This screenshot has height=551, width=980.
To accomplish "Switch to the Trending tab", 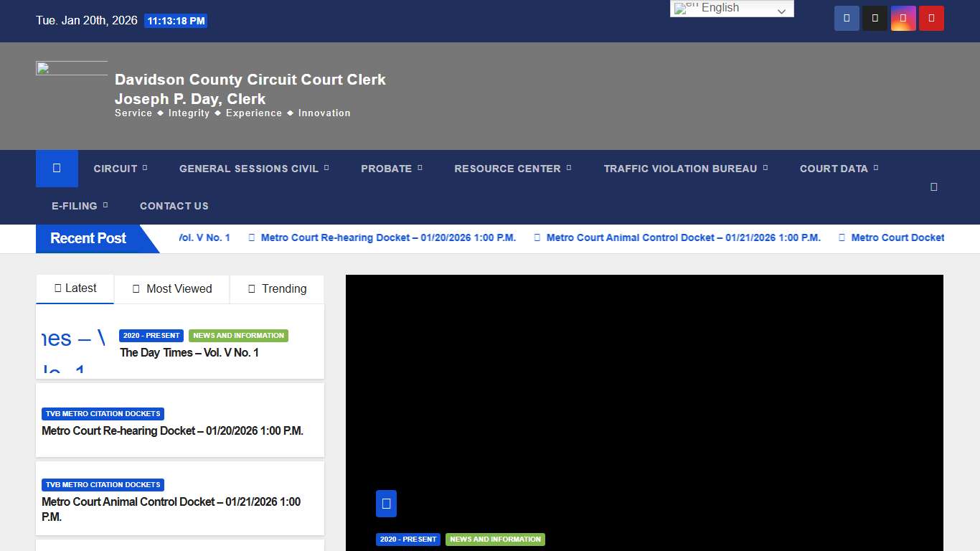I will 276,289.
